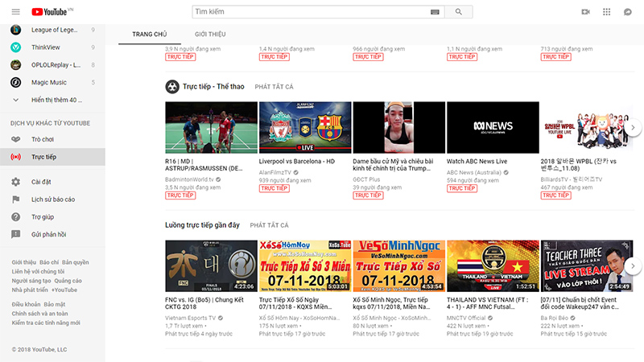
Task: Click footer link Bản quyền
Action: tap(75, 262)
